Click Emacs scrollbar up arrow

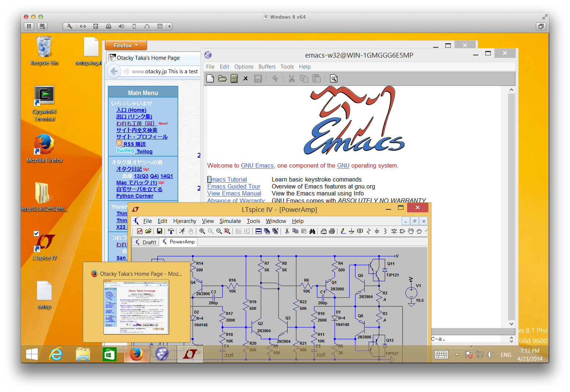[x=511, y=90]
